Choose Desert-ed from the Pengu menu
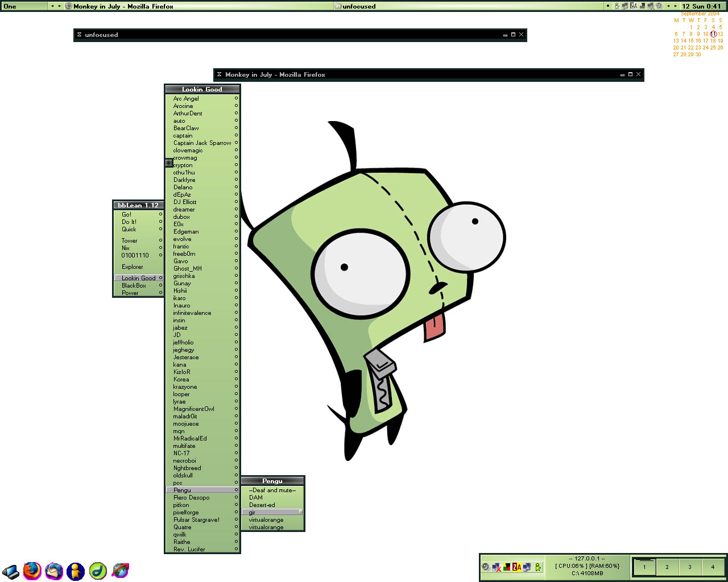 click(262, 505)
